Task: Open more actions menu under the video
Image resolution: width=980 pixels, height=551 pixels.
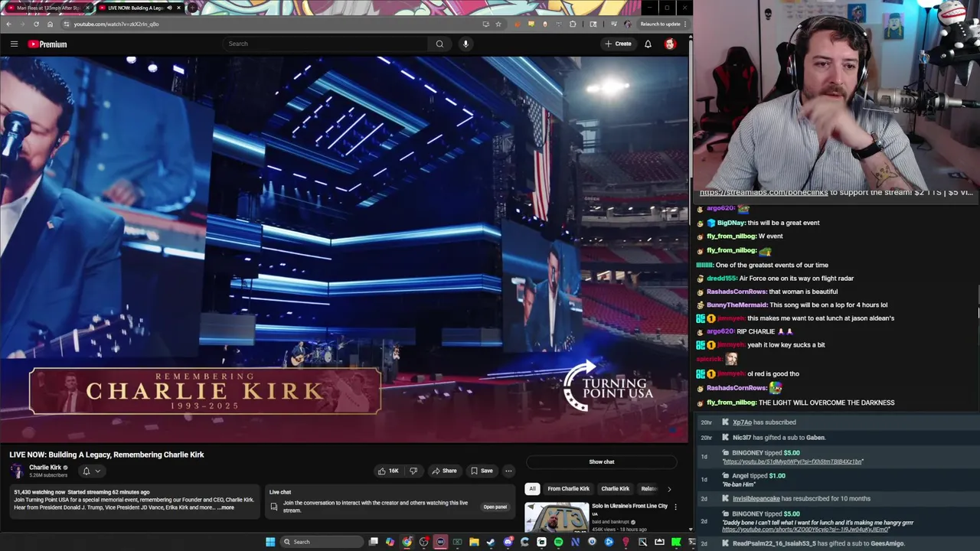Action: pos(508,471)
